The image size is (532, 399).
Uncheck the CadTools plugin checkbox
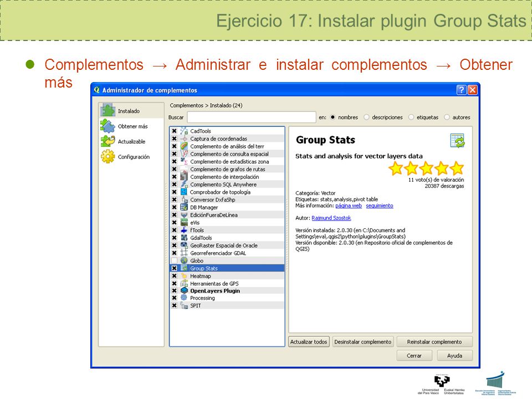point(175,131)
